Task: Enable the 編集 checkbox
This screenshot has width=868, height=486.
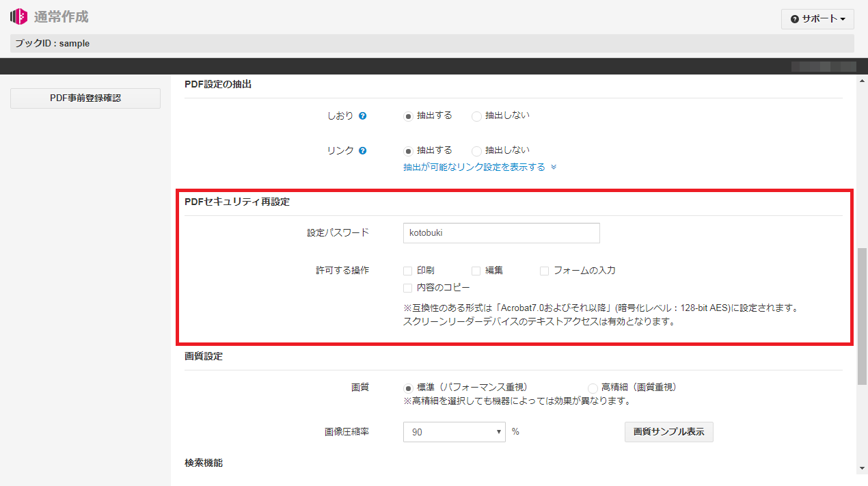Action: tap(476, 271)
